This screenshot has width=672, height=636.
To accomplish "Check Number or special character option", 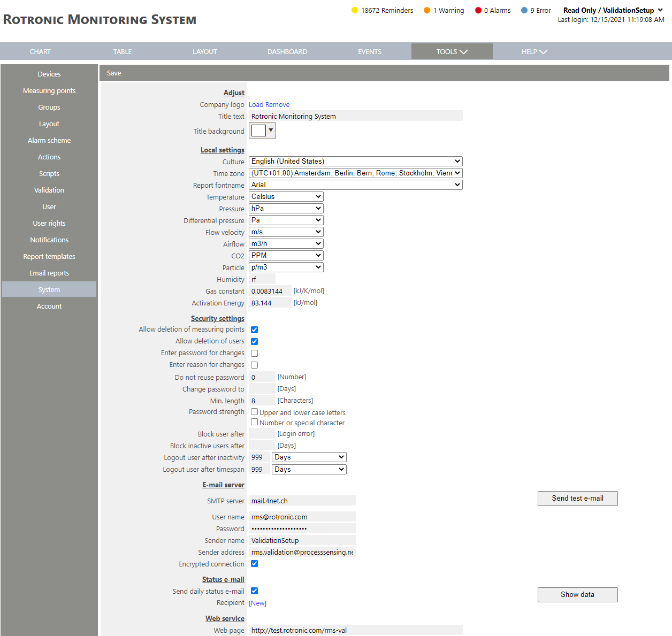I will tap(255, 422).
